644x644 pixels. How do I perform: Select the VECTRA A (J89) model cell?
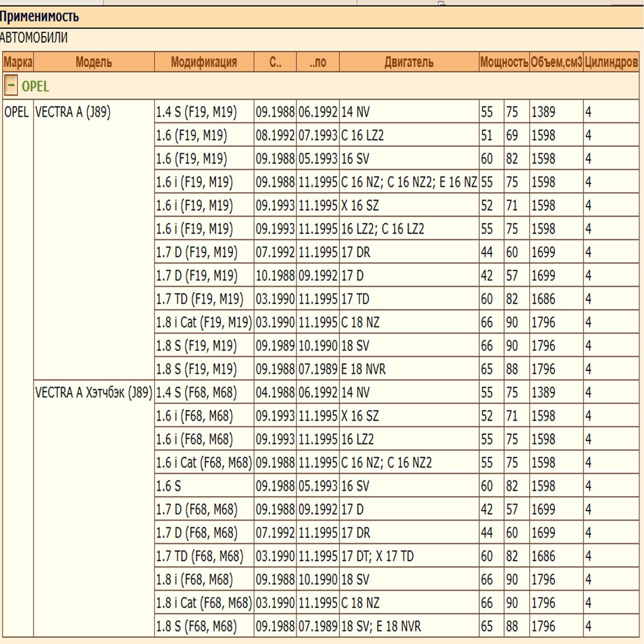coord(73,112)
